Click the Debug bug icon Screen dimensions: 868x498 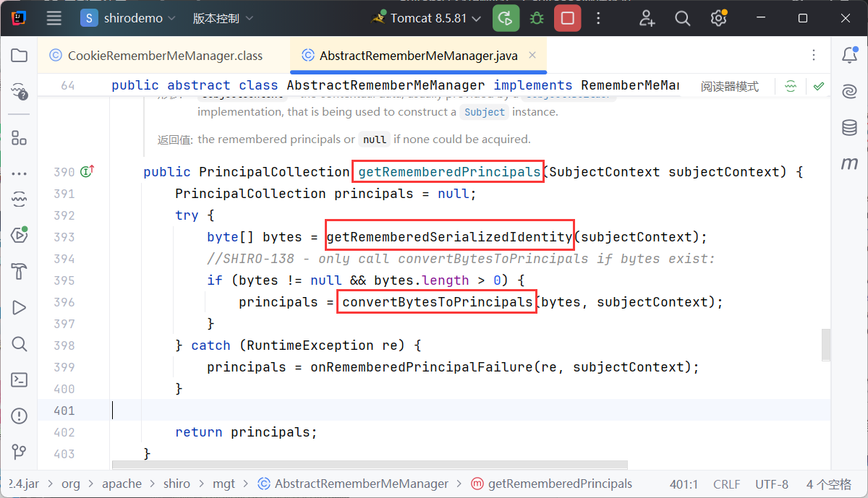tap(537, 18)
